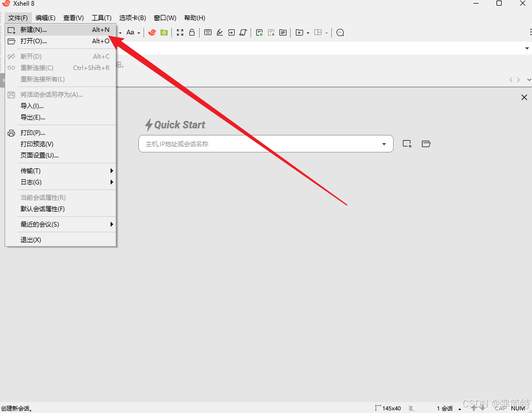Click the Xshell 8 app logo icon
The height and width of the screenshot is (413, 532).
coord(6,4)
